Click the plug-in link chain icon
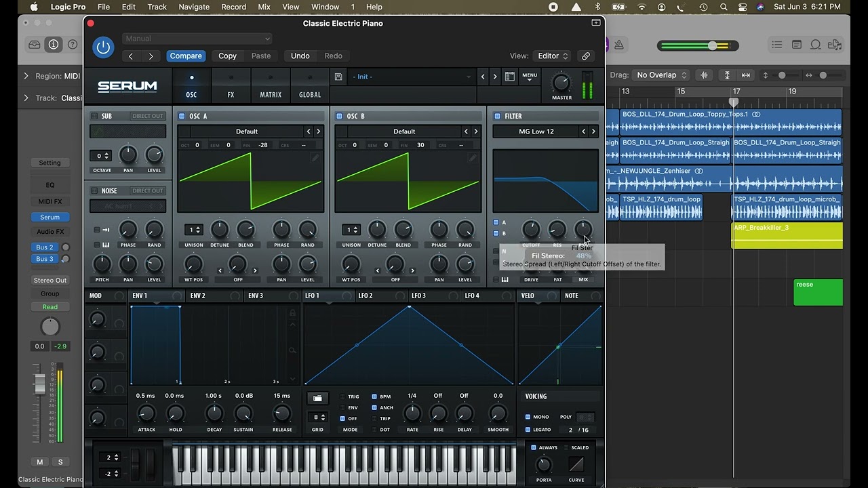Viewport: 868px width, 488px height. pos(586,56)
